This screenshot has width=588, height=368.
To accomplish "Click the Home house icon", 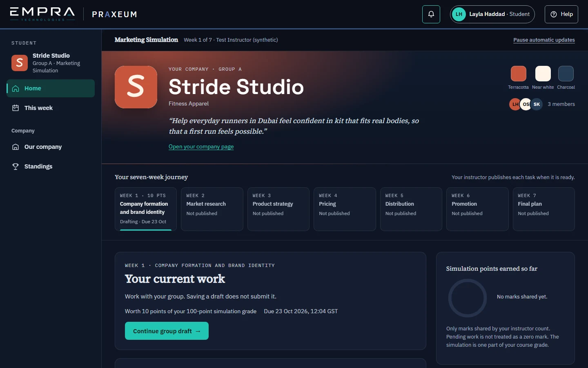I will tap(16, 88).
